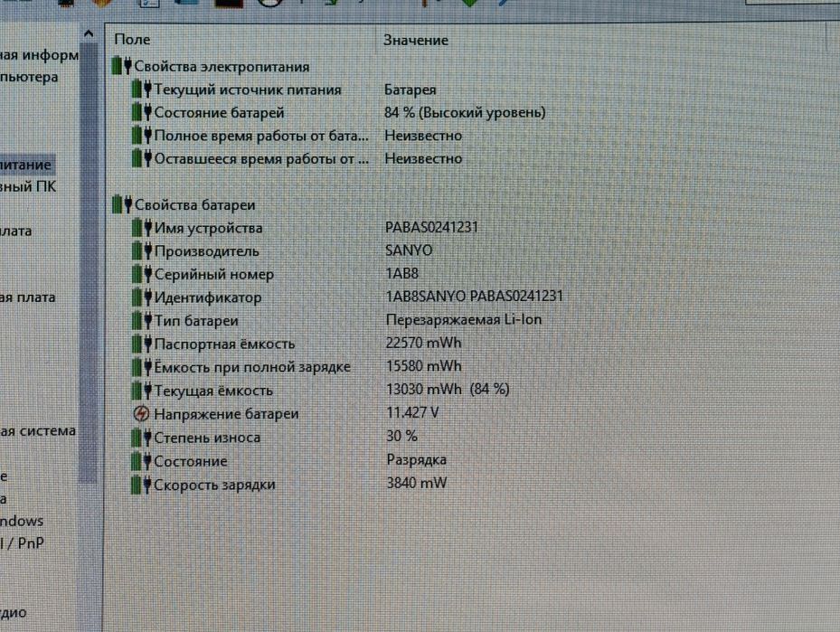Select the ПК item below питание in sidebar

click(28, 186)
